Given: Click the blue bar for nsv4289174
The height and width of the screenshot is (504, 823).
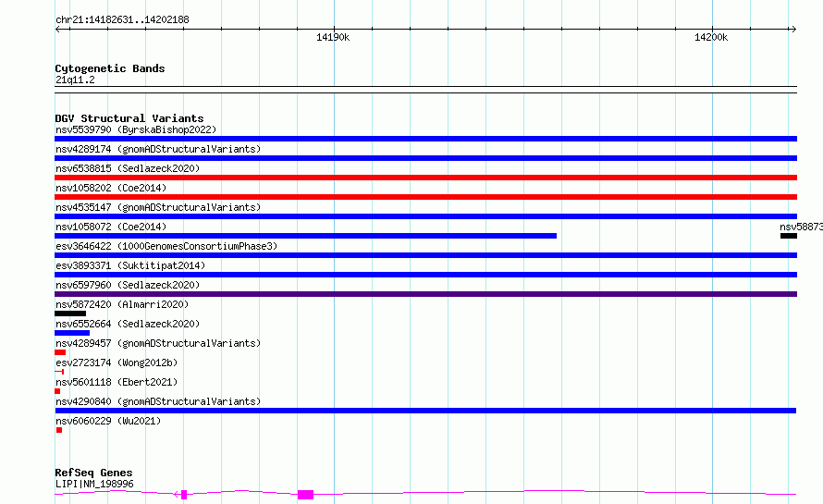Looking at the screenshot, I should (x=425, y=158).
